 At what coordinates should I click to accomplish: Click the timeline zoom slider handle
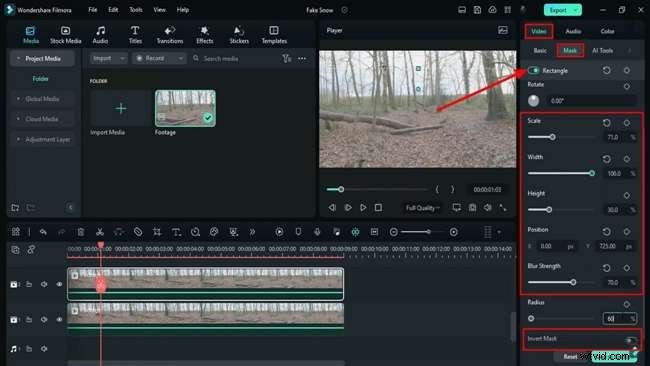coord(428,232)
